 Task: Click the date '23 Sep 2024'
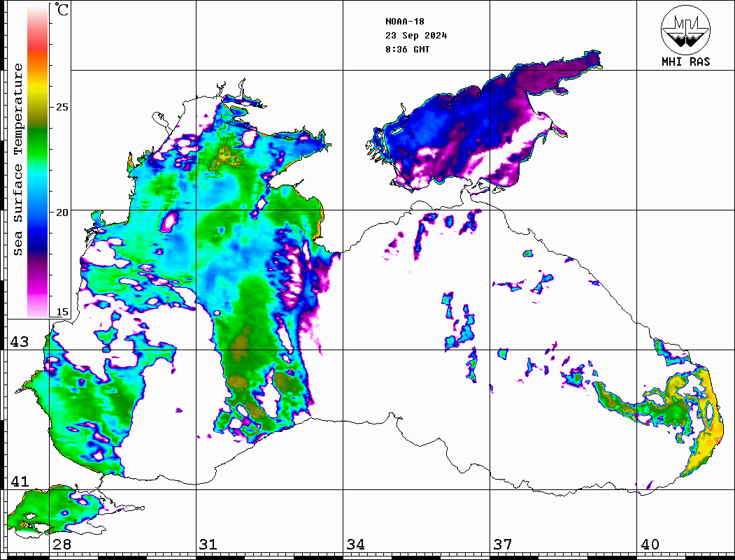tap(416, 36)
